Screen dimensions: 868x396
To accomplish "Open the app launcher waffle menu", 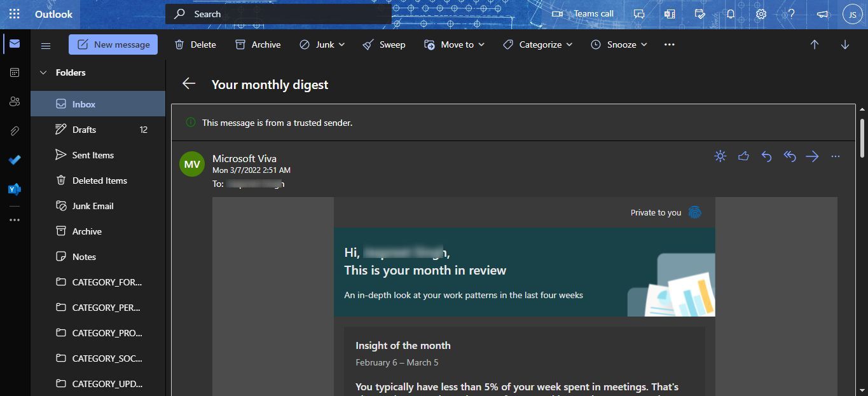I will (14, 14).
